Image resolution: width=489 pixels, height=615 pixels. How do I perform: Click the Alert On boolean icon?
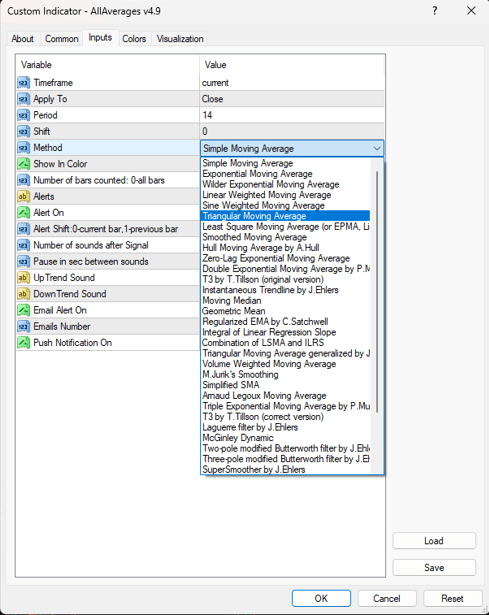pos(24,213)
